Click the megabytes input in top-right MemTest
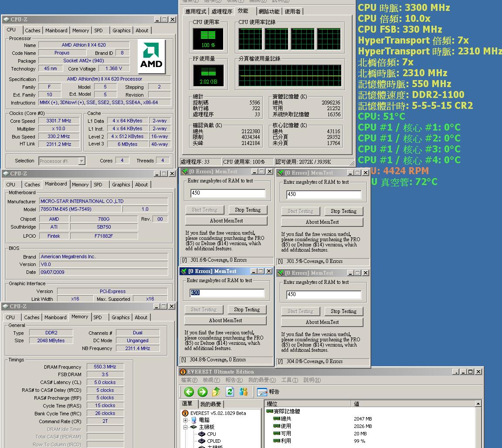 coord(323,194)
